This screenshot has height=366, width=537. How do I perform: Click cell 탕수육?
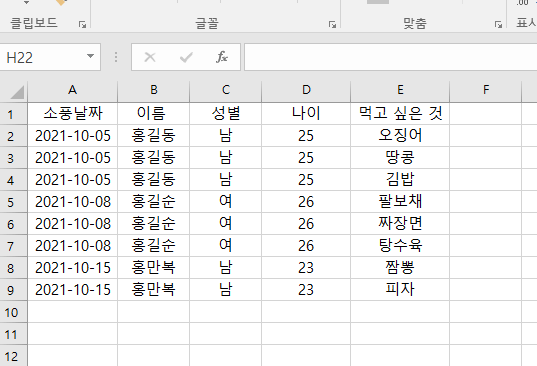pos(400,245)
